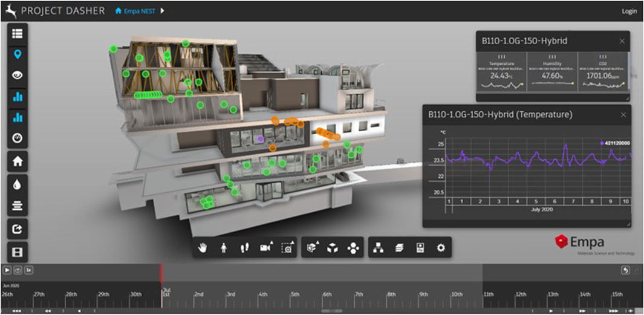Select the CO2 reading tile
The image size is (644, 315).
(603, 72)
